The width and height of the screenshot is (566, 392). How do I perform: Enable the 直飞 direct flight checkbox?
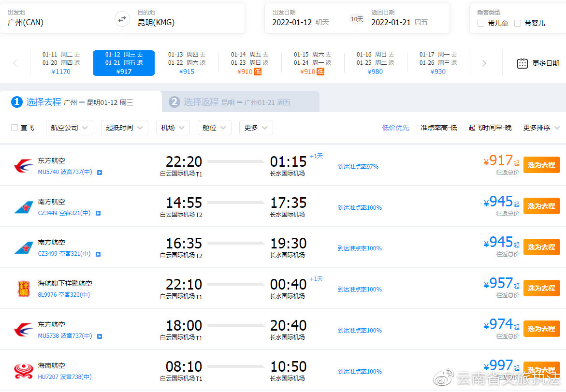coord(14,127)
